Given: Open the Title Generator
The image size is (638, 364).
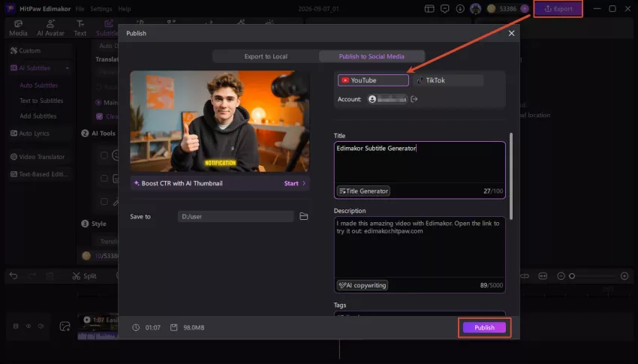Looking at the screenshot, I should [363, 191].
